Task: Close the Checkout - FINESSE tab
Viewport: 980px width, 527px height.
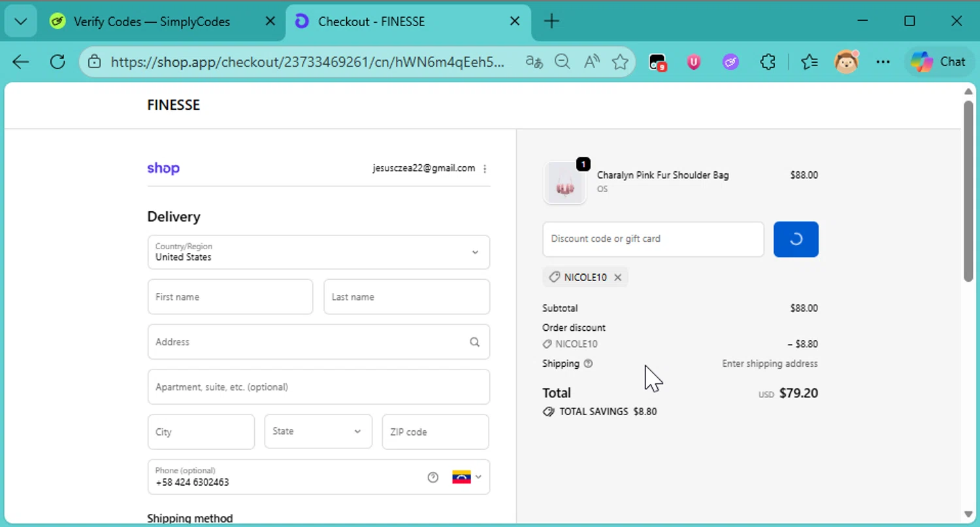Action: point(515,22)
